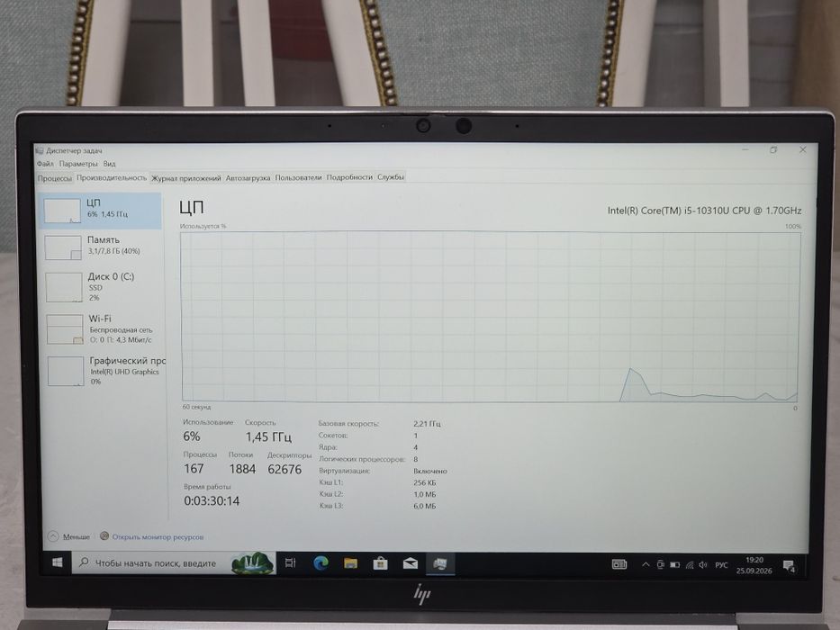The width and height of the screenshot is (840, 630).
Task: Click the Виртуализация value Включено
Action: click(429, 471)
